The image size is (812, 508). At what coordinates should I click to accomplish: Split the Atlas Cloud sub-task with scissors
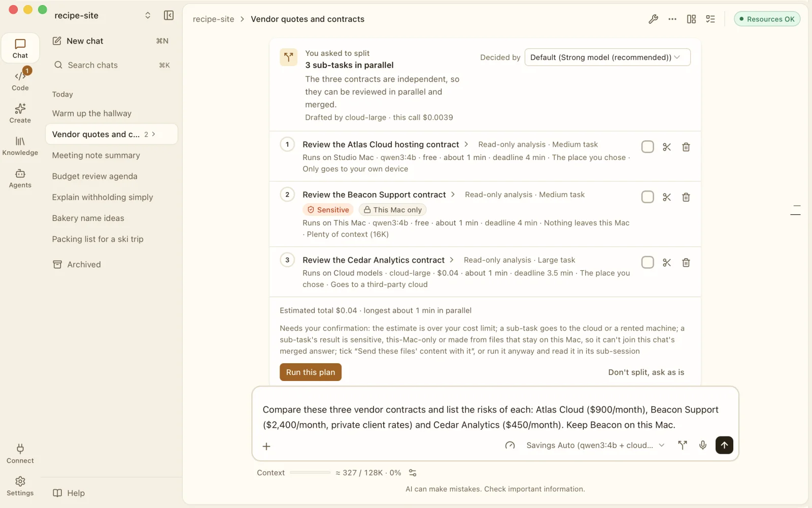coord(667,147)
